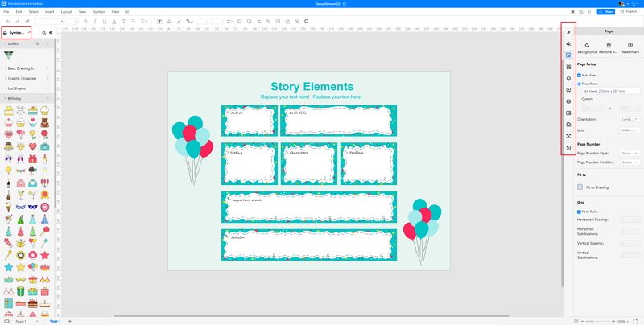The height and width of the screenshot is (325, 644).
Task: Open the Page Number Position dropdown
Action: 630,162
